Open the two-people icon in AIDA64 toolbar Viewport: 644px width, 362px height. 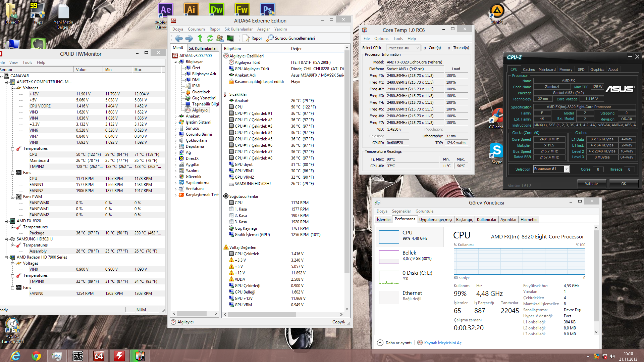(220, 38)
